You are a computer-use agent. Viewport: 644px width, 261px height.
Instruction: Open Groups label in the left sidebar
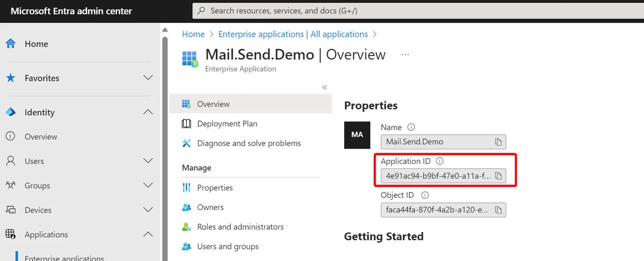tap(37, 186)
